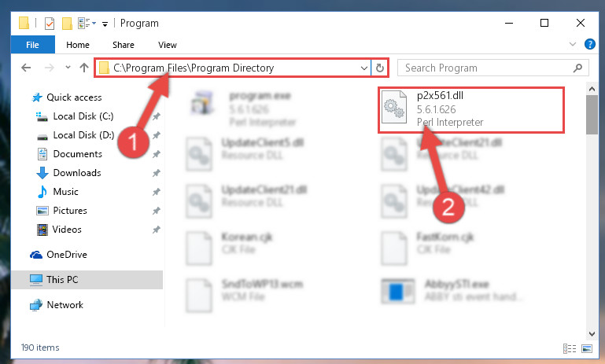Image resolution: width=605 pixels, height=364 pixels.
Task: Switch to details view layout icon
Action: (569, 348)
